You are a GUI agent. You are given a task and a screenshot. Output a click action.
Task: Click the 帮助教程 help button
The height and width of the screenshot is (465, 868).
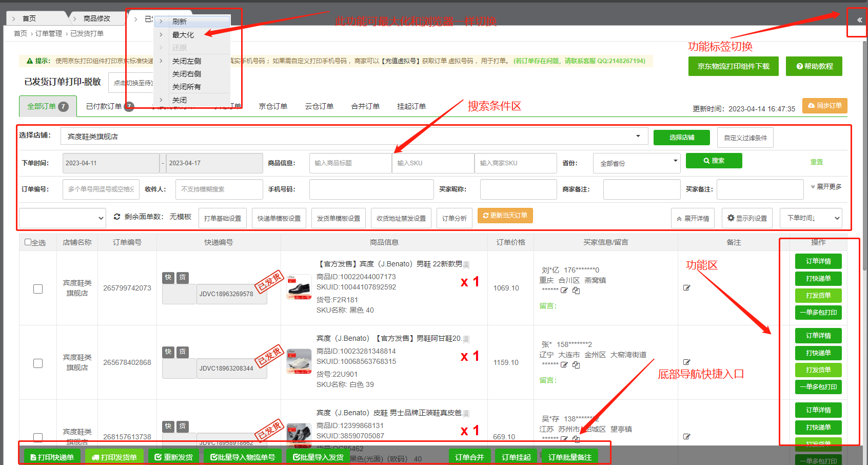pyautogui.click(x=814, y=66)
